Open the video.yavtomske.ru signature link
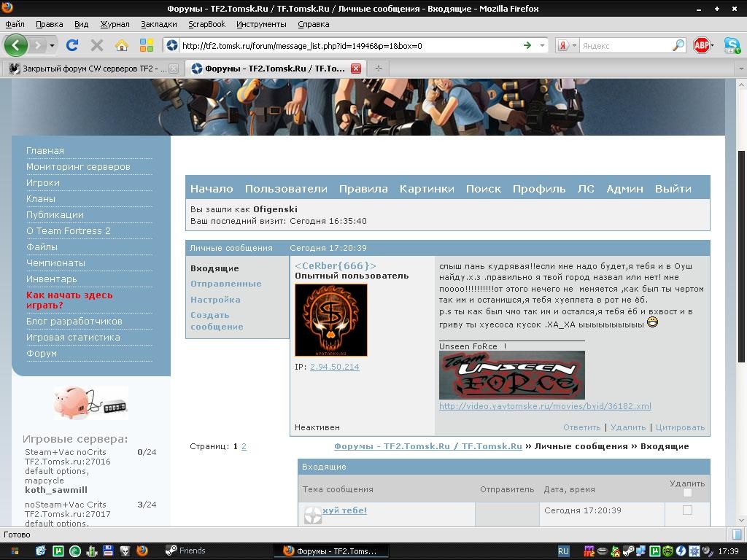The image size is (747, 560). coord(545,406)
